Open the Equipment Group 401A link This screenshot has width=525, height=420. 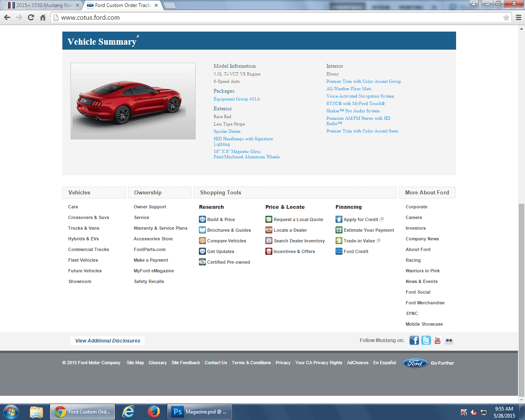pos(237,99)
